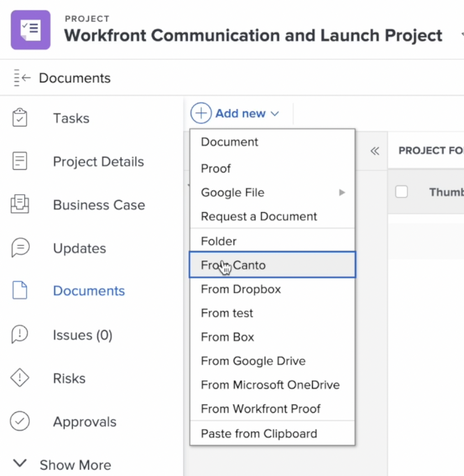The width and height of the screenshot is (464, 476).
Task: Select the Documents page icon
Action: [x=20, y=290]
